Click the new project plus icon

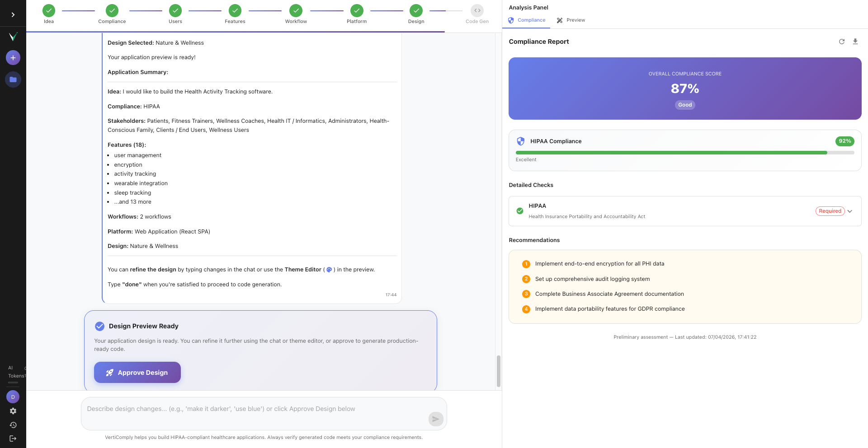point(13,57)
